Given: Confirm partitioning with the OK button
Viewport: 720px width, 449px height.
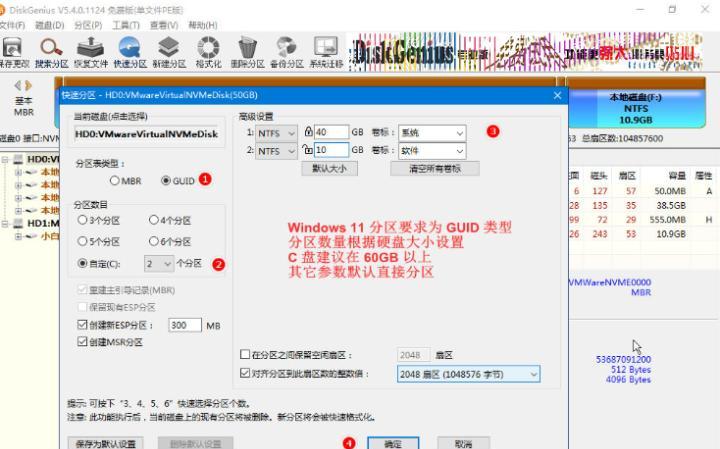Looking at the screenshot, I should coord(393,443).
